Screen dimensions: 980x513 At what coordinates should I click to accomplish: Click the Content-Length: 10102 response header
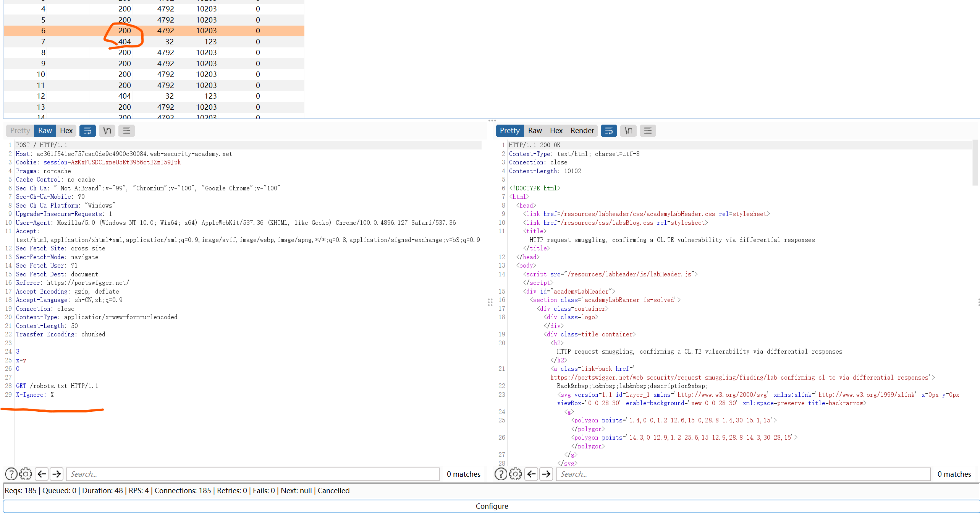coord(545,171)
